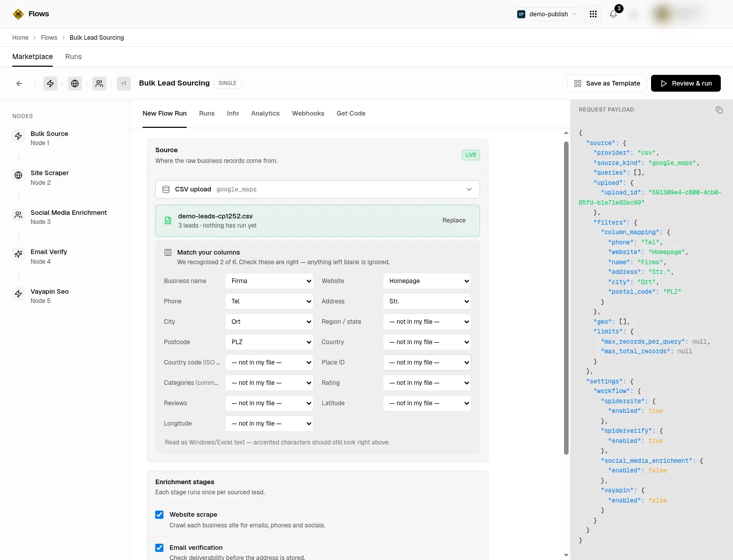Click the Review & run button
This screenshot has height=560, width=733.
[x=686, y=83]
